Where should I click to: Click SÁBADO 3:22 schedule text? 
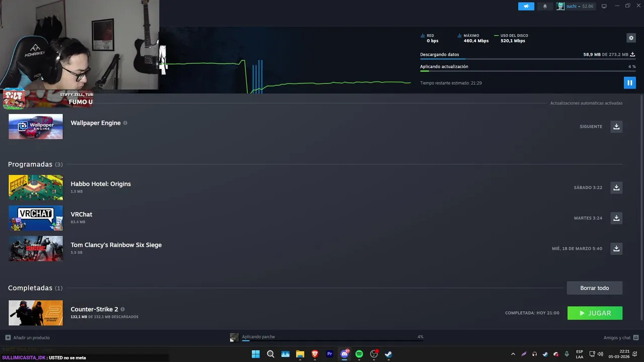(x=588, y=188)
